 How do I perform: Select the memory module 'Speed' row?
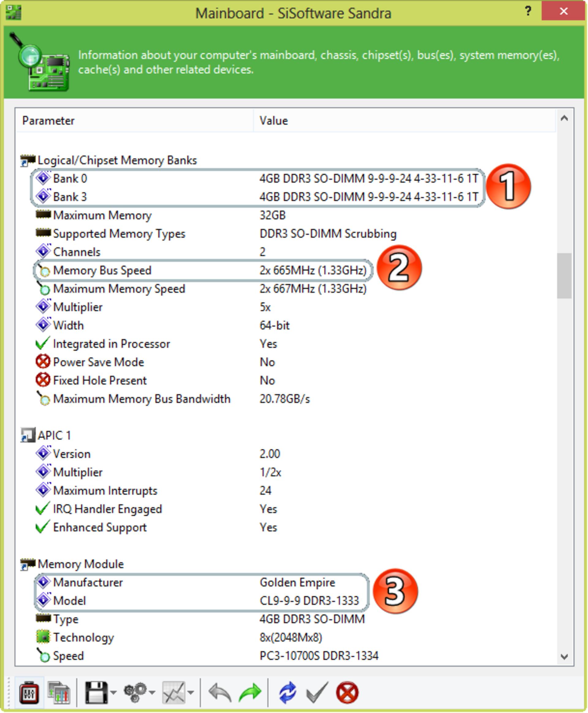(207, 656)
